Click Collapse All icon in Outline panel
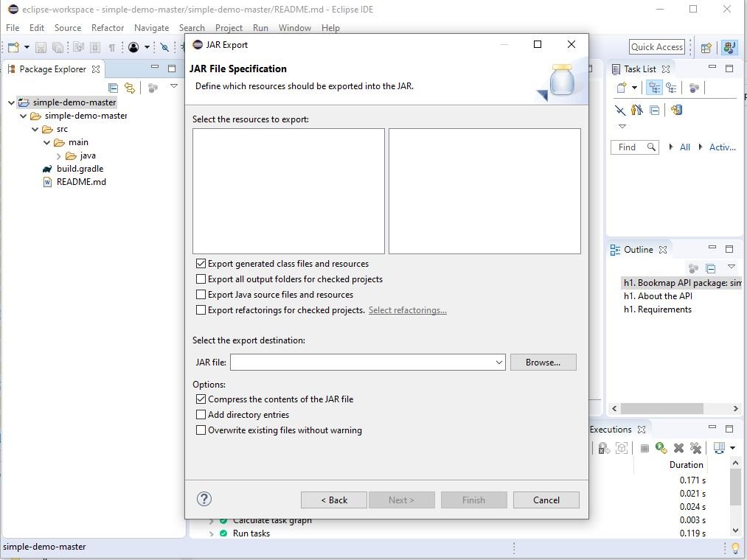The height and width of the screenshot is (560, 747). pyautogui.click(x=711, y=268)
